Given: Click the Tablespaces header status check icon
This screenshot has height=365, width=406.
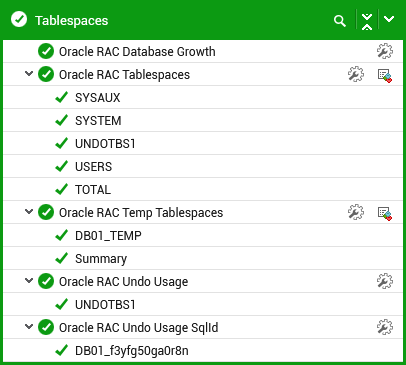Looking at the screenshot, I should tap(19, 19).
